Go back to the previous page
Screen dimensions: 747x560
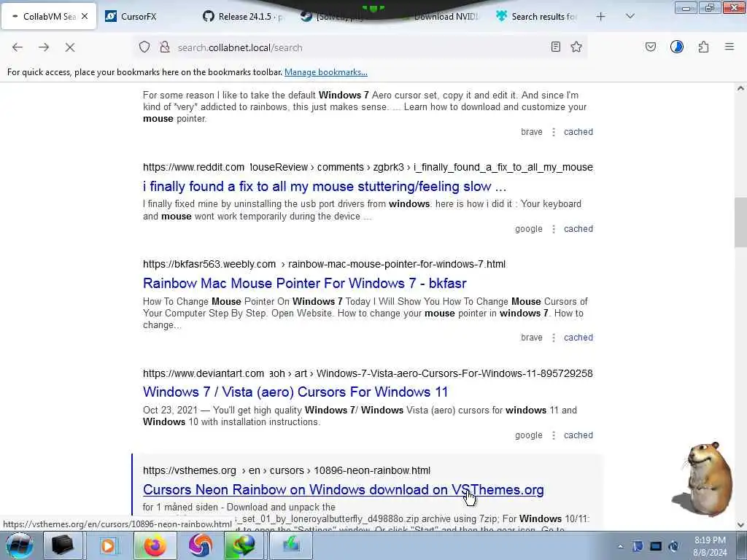point(18,47)
